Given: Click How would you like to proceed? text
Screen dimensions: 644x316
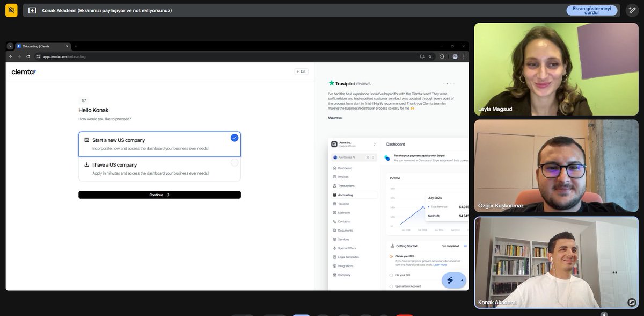Looking at the screenshot, I should 105,119.
